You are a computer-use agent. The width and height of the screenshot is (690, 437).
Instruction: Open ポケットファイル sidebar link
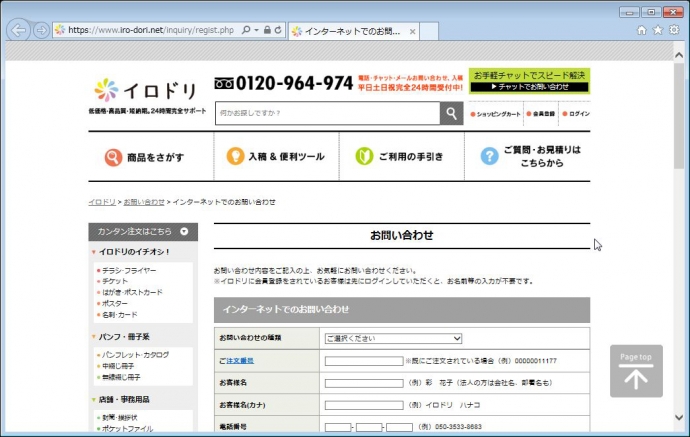[x=127, y=429]
